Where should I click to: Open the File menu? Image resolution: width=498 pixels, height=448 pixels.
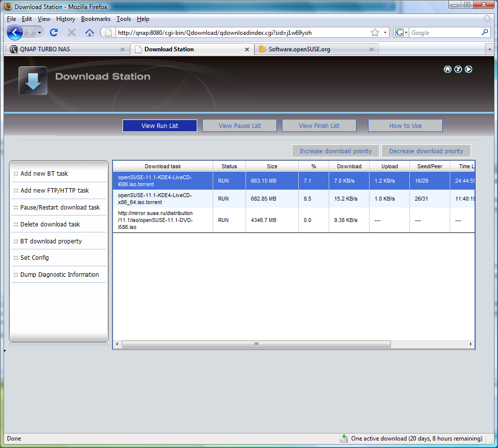(x=11, y=19)
